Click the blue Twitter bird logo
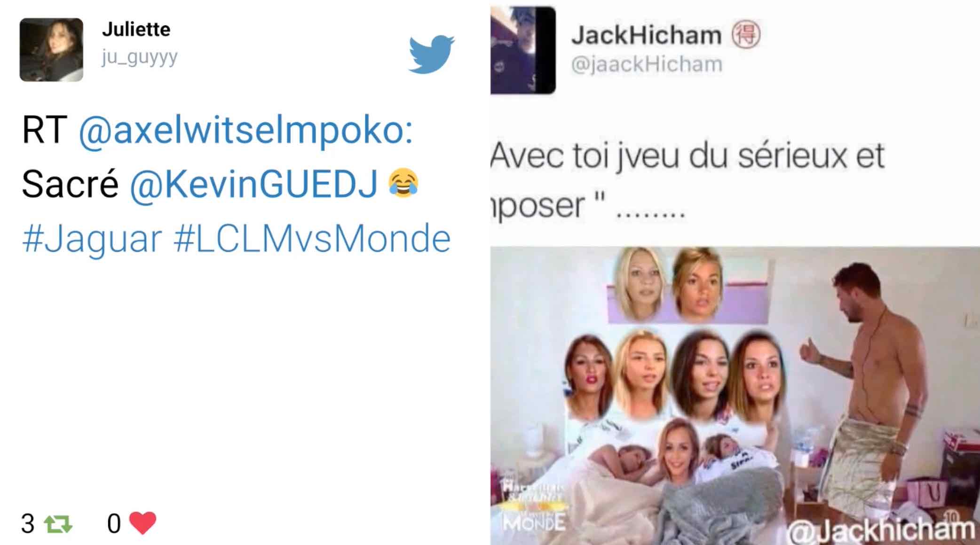Viewport: 980px width, 545px height. click(x=431, y=54)
